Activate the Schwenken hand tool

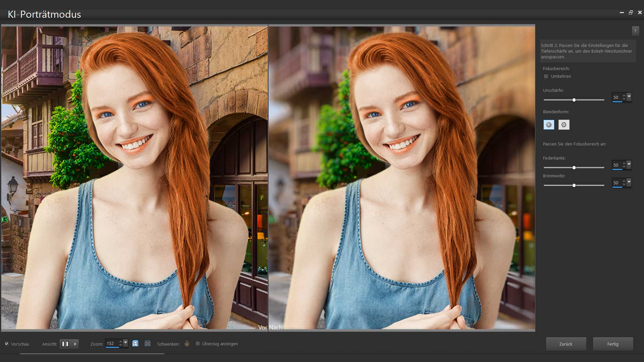[187, 343]
